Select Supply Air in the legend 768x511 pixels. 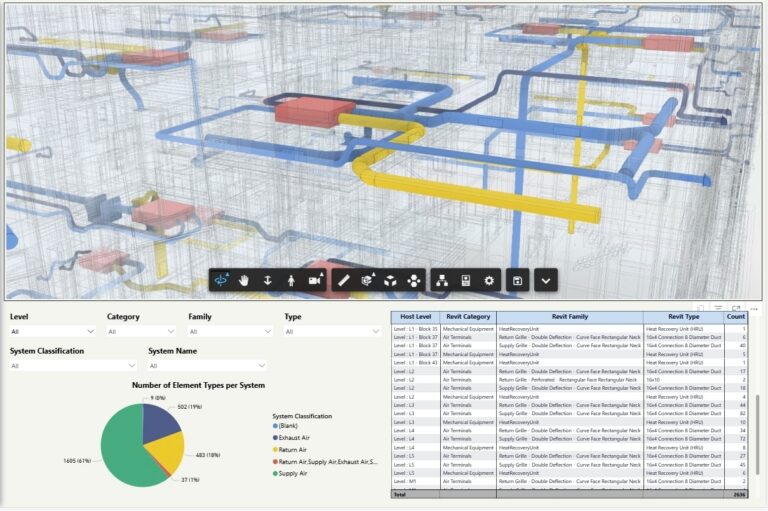290,473
